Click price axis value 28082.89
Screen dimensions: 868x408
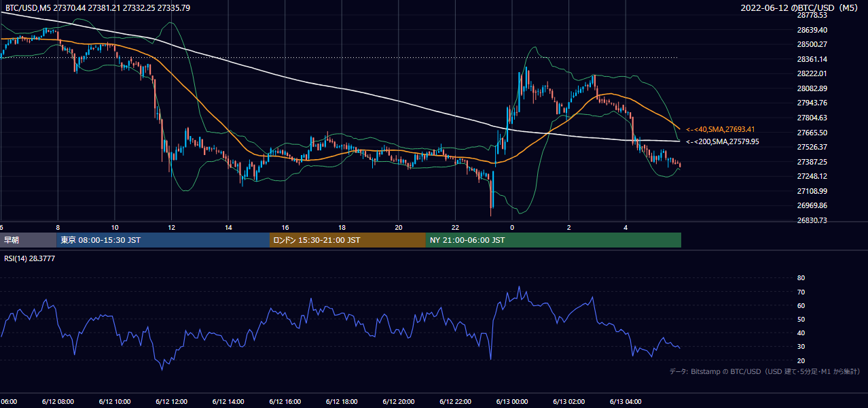[812, 88]
